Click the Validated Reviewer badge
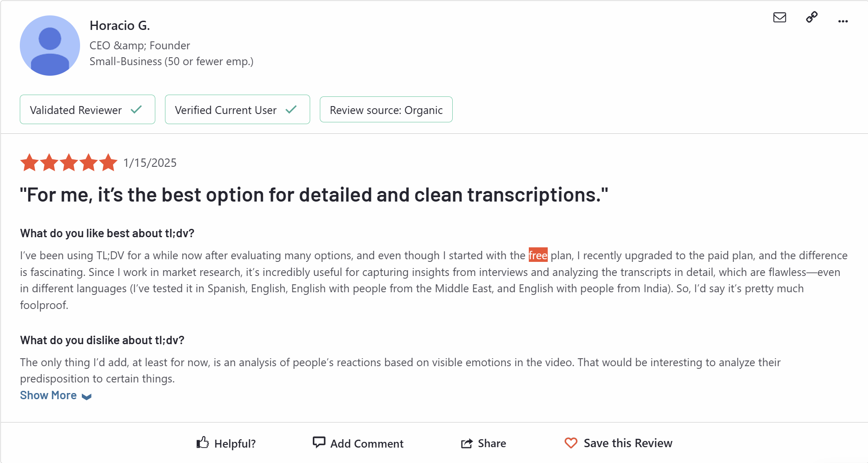The image size is (868, 463). point(88,110)
